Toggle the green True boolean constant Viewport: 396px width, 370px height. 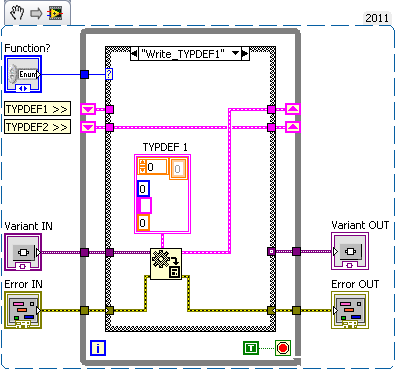[251, 348]
